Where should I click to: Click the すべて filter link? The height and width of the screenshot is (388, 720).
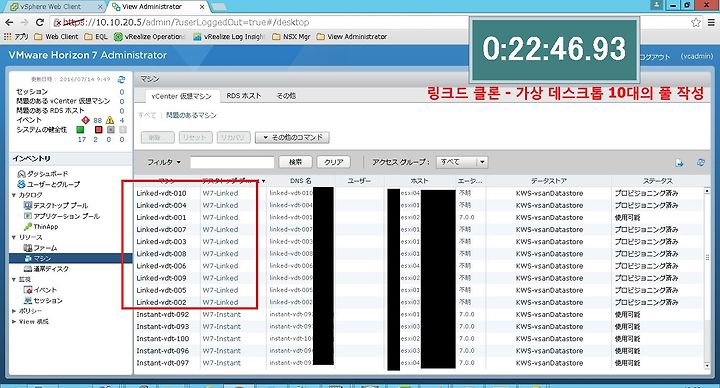(x=147, y=115)
